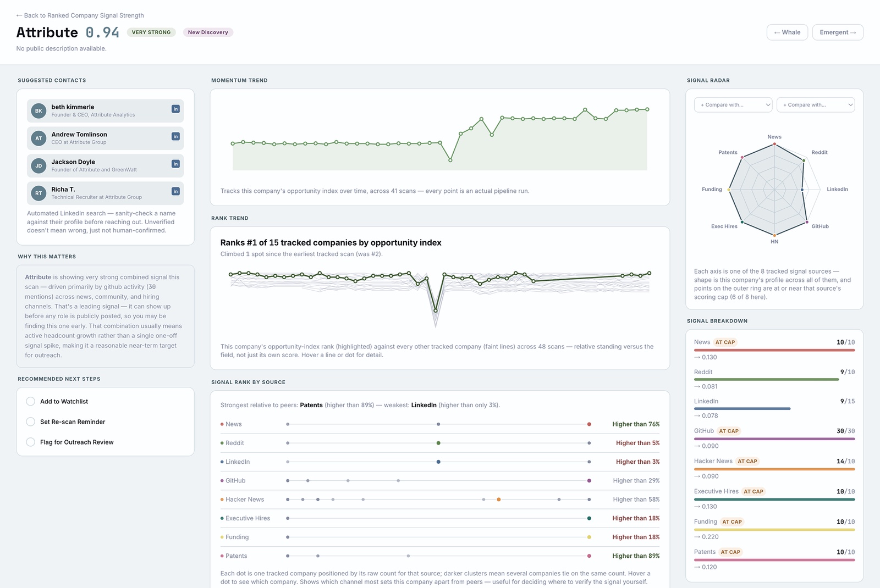Click the New Discovery badge
The width and height of the screenshot is (880, 588).
pyautogui.click(x=208, y=32)
